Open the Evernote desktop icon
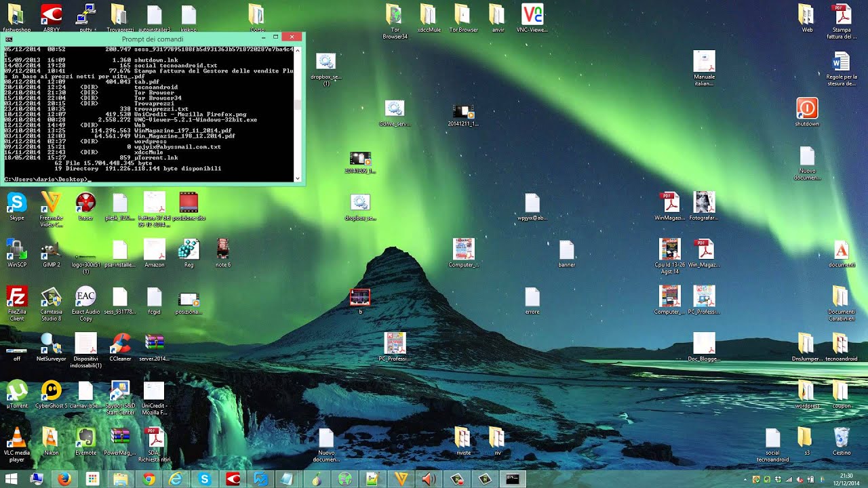Viewport: 868px width, 488px height. [x=86, y=441]
